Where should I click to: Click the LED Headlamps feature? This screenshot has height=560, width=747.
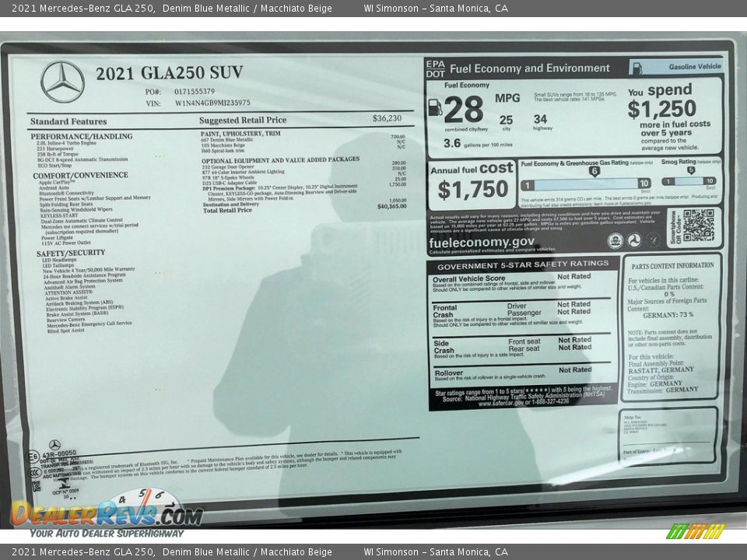click(x=59, y=260)
